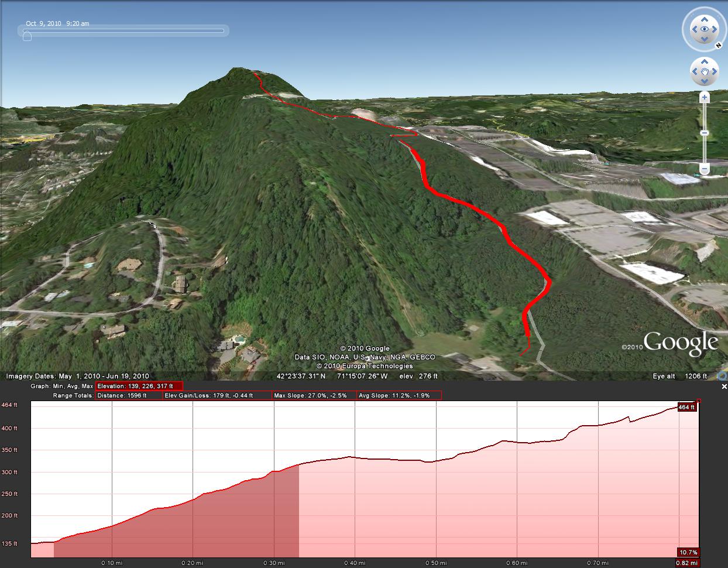Click the look-up arrow on look joystick

click(x=704, y=19)
